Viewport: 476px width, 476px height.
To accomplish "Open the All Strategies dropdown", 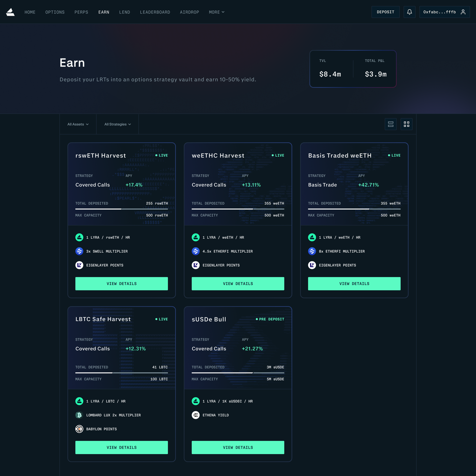I will [x=117, y=124].
